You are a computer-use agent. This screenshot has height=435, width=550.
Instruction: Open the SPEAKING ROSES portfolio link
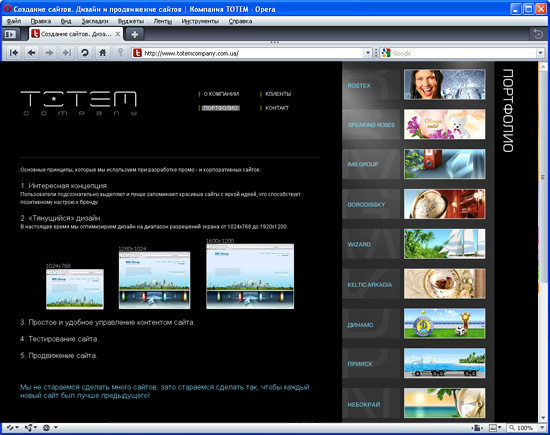pos(371,125)
